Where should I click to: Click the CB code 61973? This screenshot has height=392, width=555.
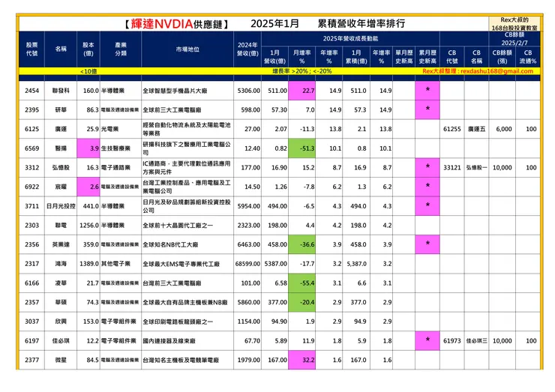[x=452, y=341]
